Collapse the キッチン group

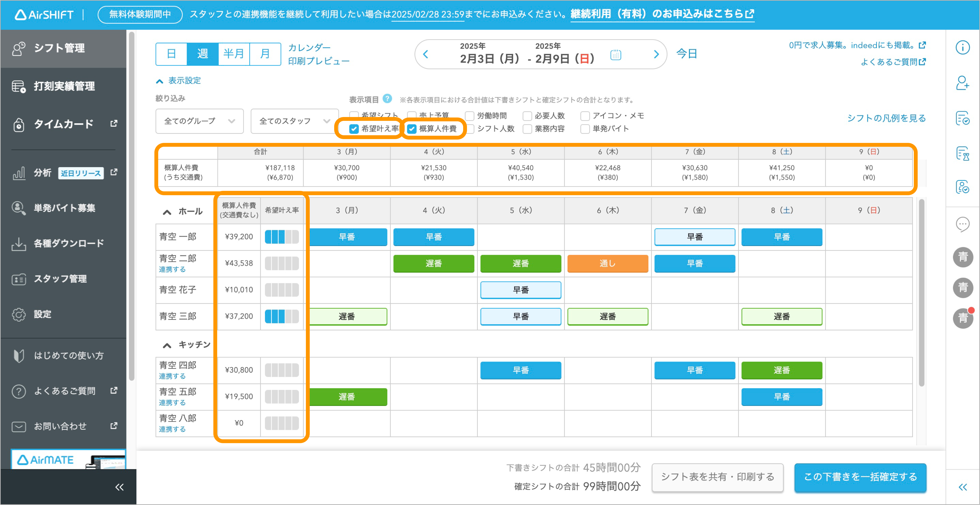167,345
